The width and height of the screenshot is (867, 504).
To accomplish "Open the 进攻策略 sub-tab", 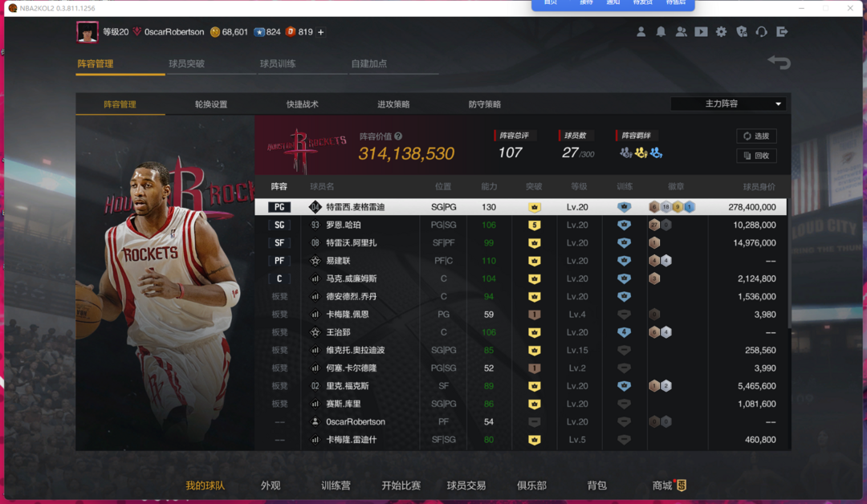I will pyautogui.click(x=393, y=104).
